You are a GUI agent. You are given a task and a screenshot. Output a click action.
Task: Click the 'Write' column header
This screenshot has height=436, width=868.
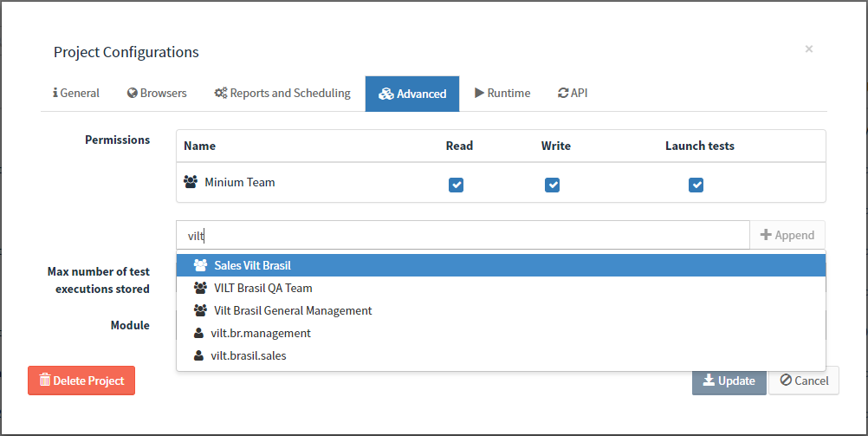click(556, 146)
